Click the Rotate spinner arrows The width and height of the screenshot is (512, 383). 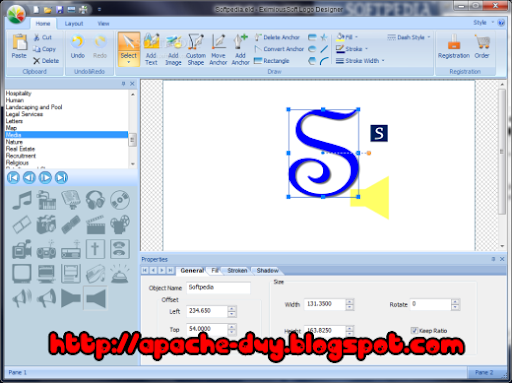click(x=455, y=304)
